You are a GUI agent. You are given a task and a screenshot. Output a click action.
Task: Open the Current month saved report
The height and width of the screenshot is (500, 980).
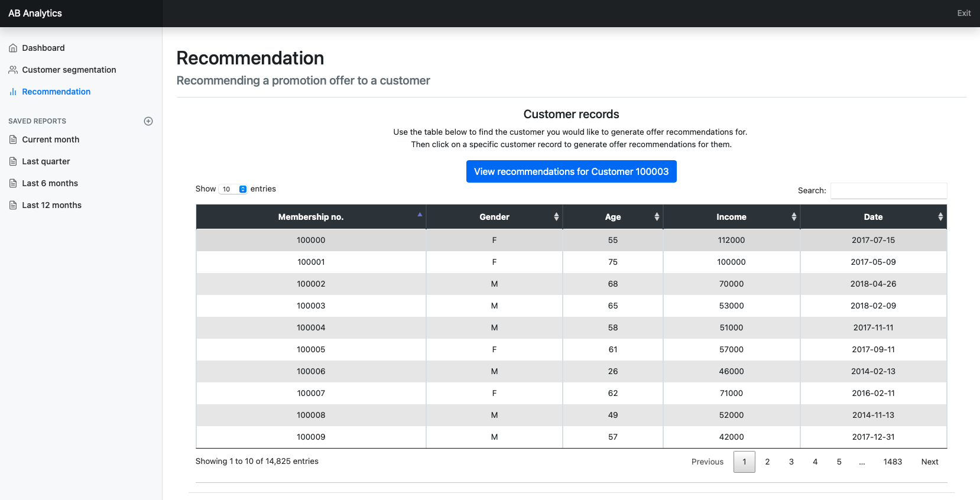tap(50, 139)
